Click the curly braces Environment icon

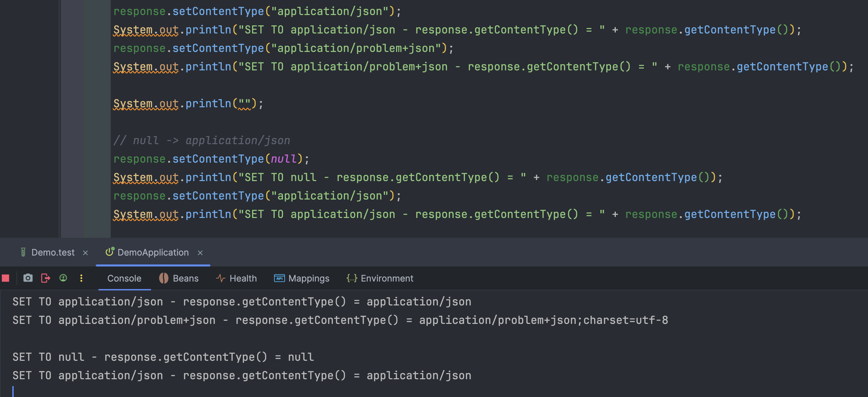point(352,278)
